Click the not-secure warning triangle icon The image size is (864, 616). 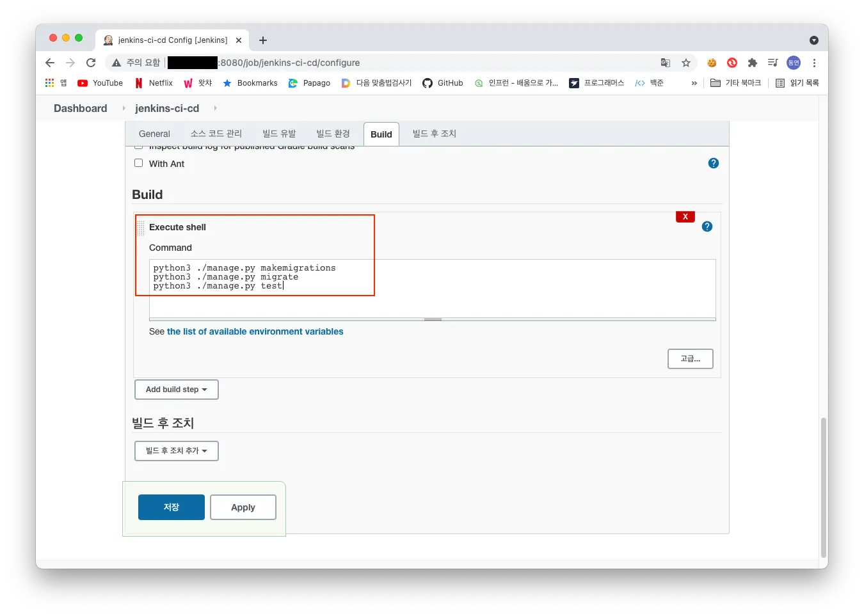coord(116,63)
